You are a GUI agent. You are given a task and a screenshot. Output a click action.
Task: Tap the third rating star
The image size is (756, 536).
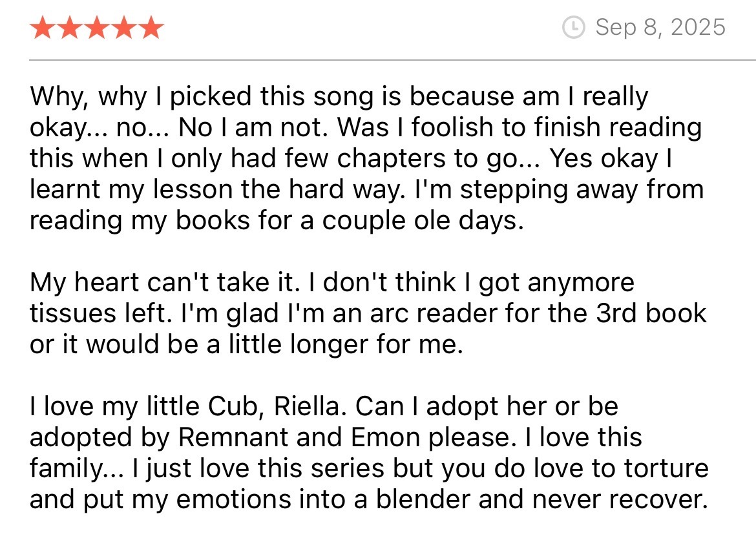pos(96,28)
